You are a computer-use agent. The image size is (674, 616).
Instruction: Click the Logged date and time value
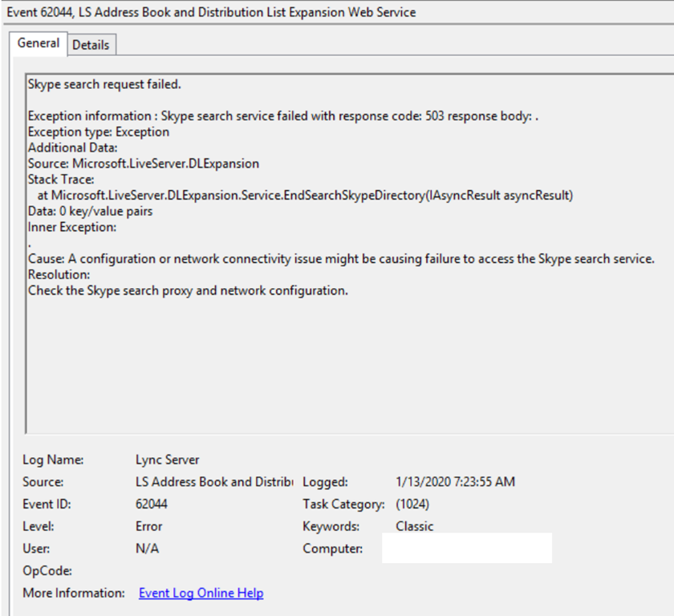pyautogui.click(x=455, y=482)
